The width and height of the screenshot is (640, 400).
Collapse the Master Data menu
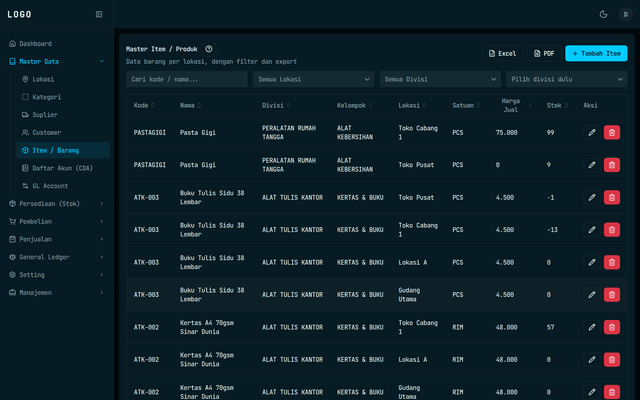[57, 62]
